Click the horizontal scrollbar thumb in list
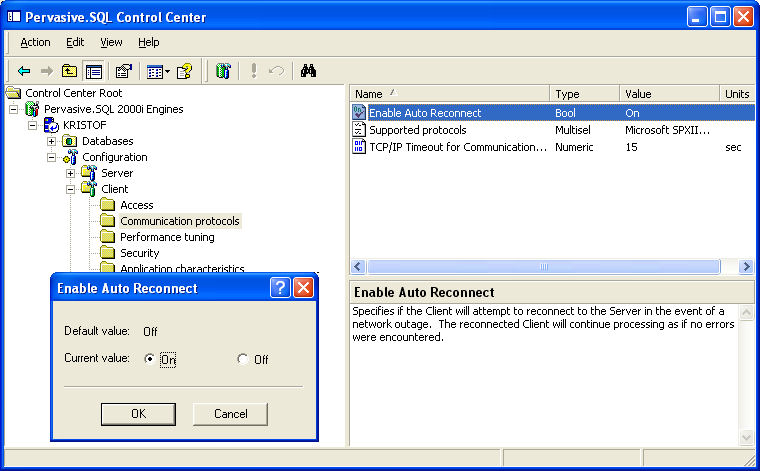 click(x=544, y=267)
